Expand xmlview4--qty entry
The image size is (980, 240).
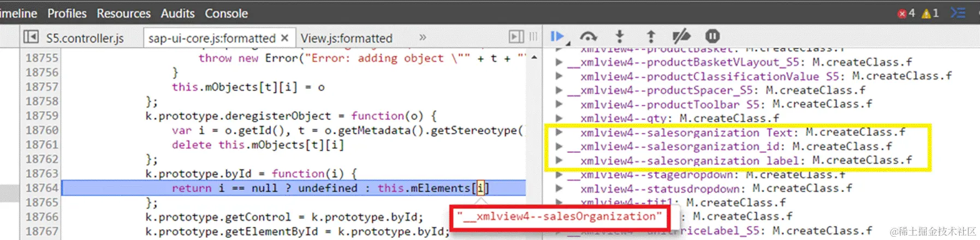[x=559, y=118]
